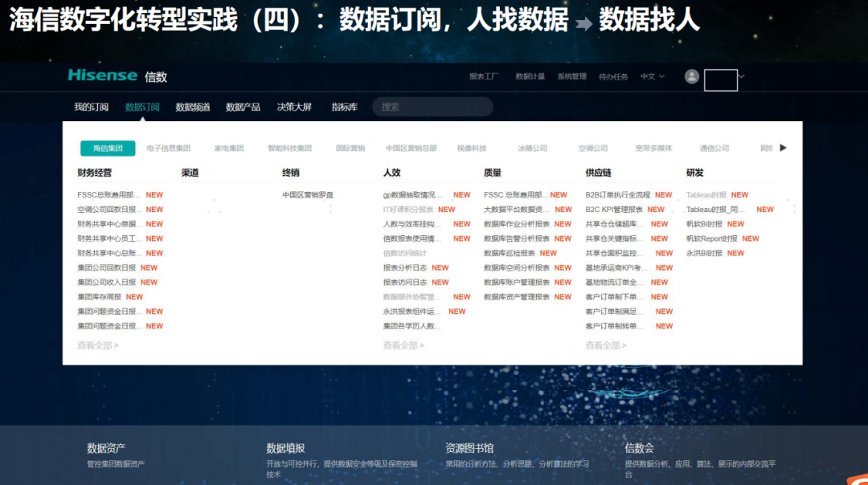Click the right arrow to scroll company tabs
The image size is (868, 485).
click(784, 148)
